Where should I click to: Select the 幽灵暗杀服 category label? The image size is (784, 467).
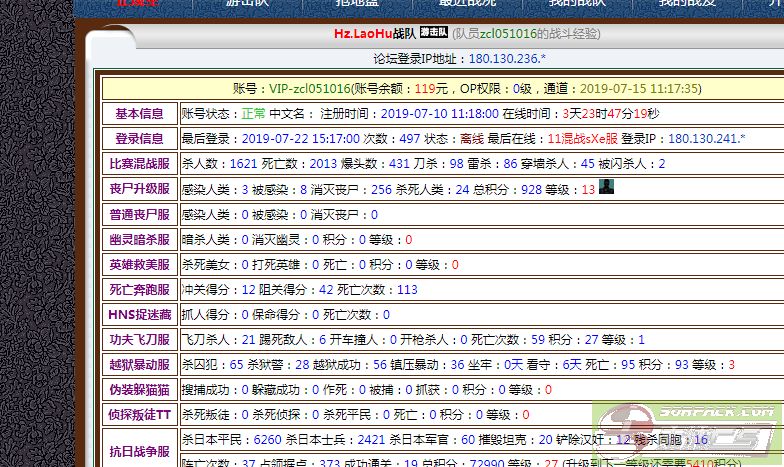pos(139,240)
